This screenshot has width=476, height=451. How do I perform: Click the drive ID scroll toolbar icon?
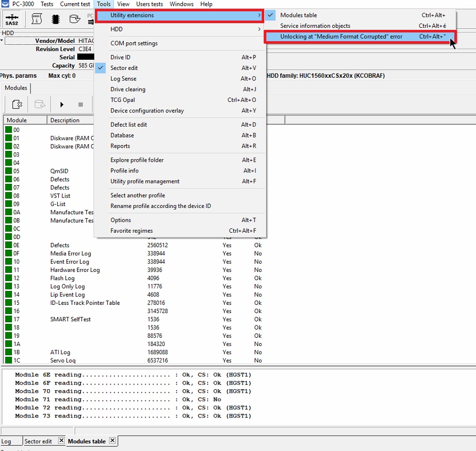pyautogui.click(x=37, y=19)
